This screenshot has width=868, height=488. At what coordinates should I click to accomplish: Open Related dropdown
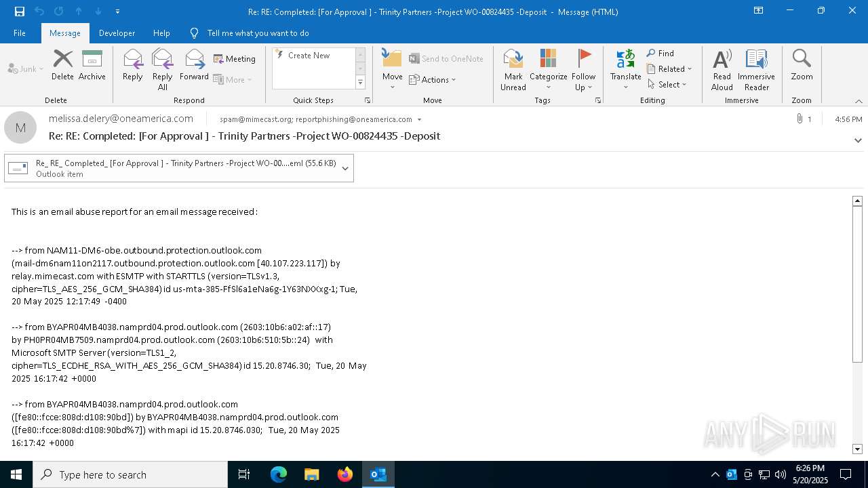(x=669, y=68)
